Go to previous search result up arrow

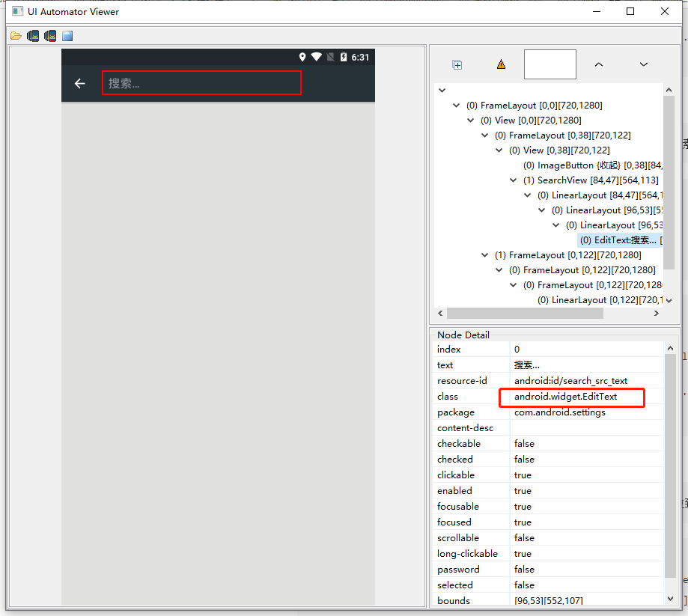click(598, 64)
